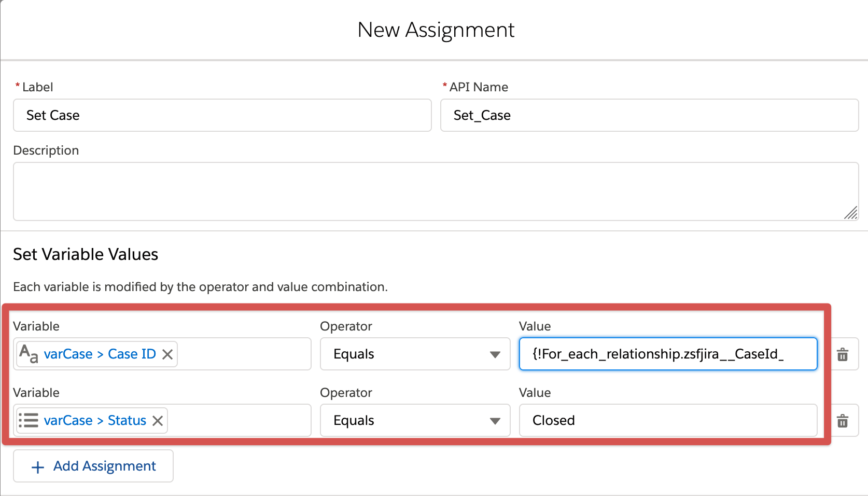Open the Operator dropdown for Case ID row
This screenshot has height=496, width=868.
(415, 354)
